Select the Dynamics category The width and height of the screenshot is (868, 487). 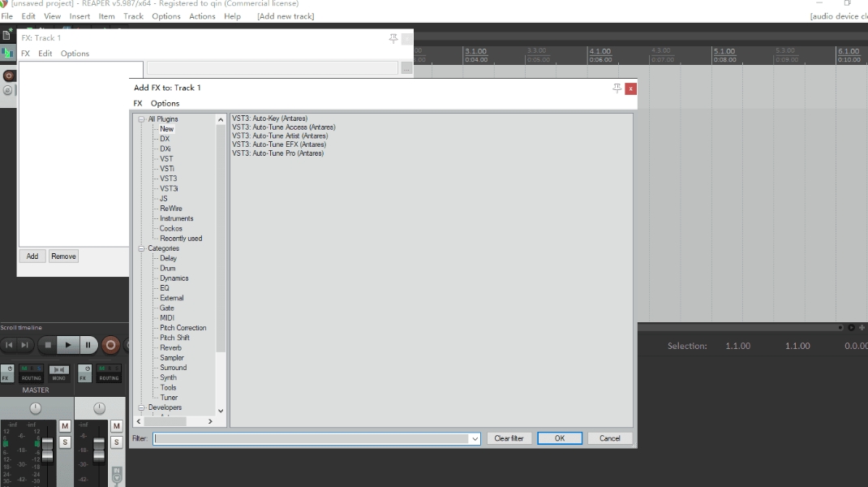click(x=174, y=278)
